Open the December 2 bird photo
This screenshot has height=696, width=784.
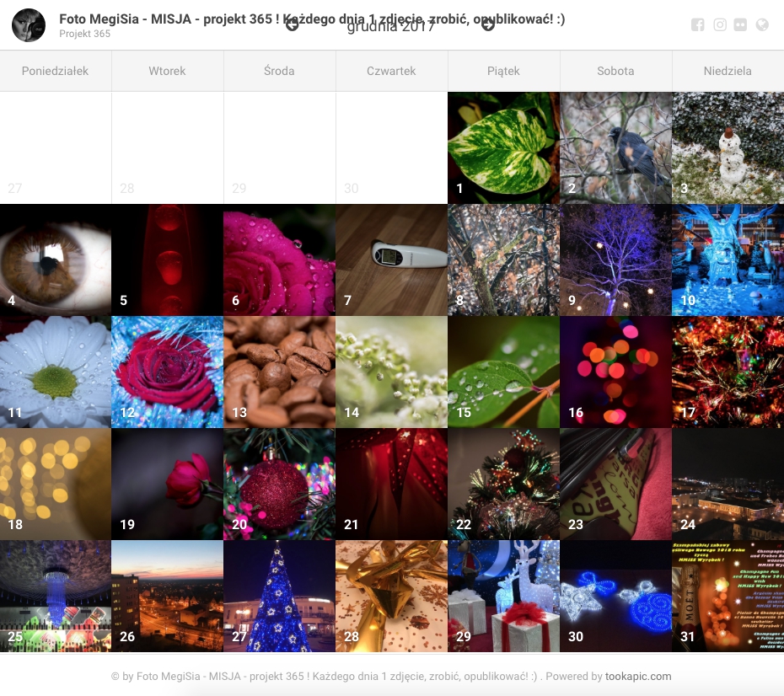pyautogui.click(x=615, y=147)
